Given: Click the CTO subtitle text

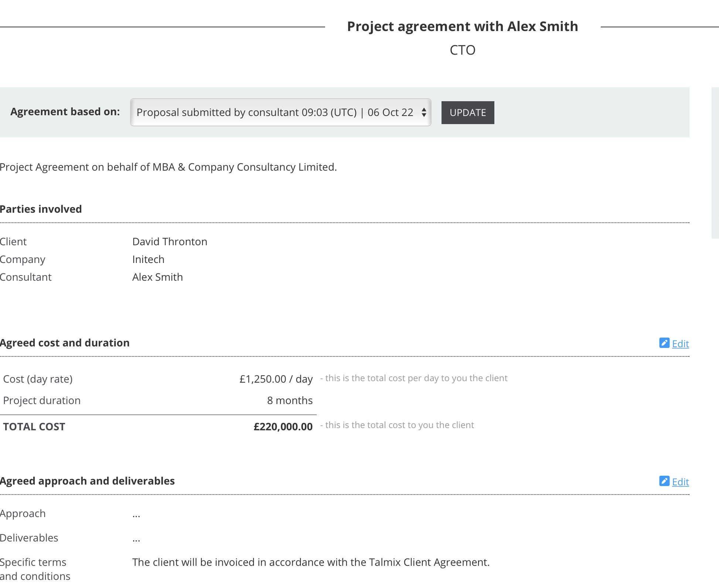Looking at the screenshot, I should (x=462, y=50).
